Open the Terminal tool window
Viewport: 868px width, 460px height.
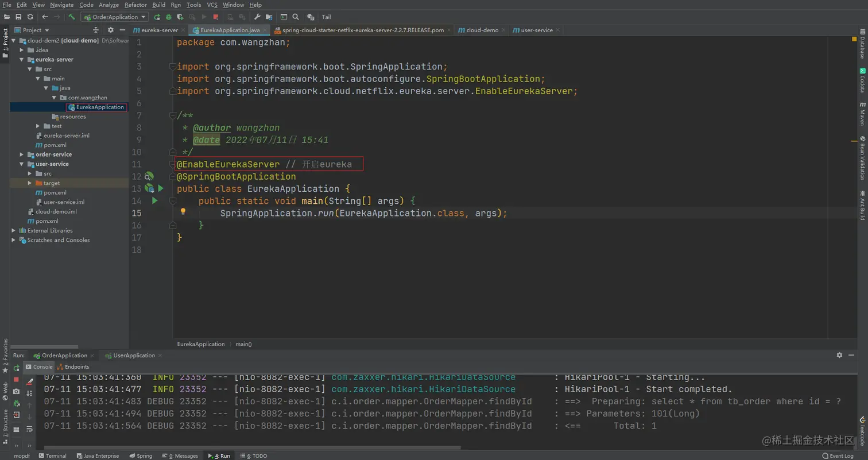point(52,455)
